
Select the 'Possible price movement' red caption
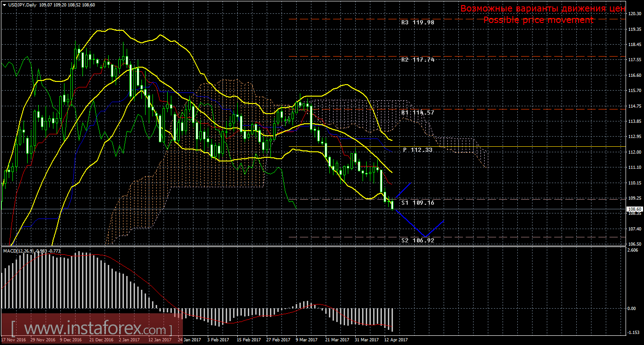[538, 20]
